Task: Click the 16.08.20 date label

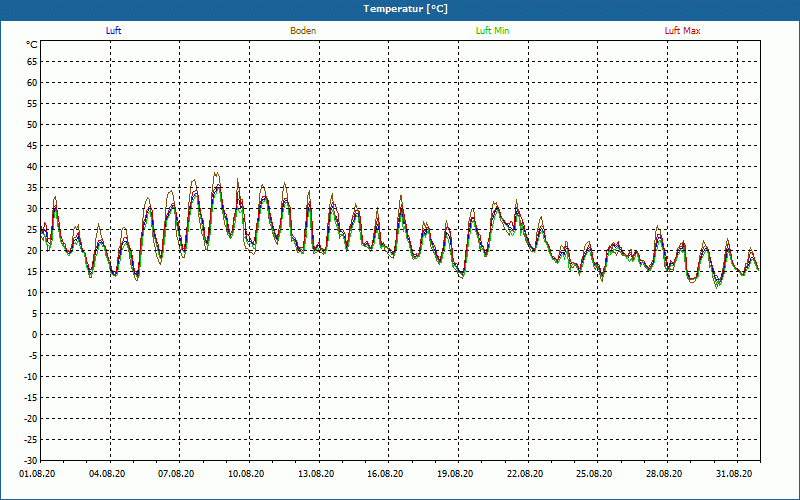Action: pyautogui.click(x=385, y=474)
